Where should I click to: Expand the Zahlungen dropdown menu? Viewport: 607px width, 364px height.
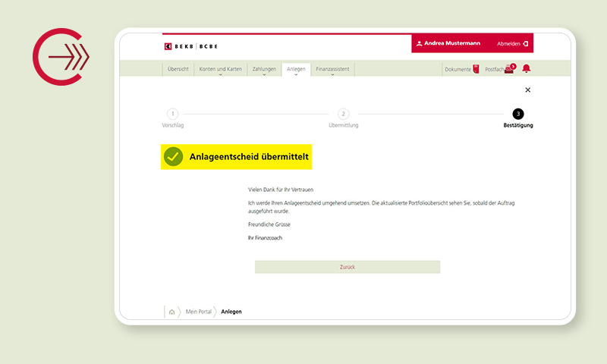263,69
